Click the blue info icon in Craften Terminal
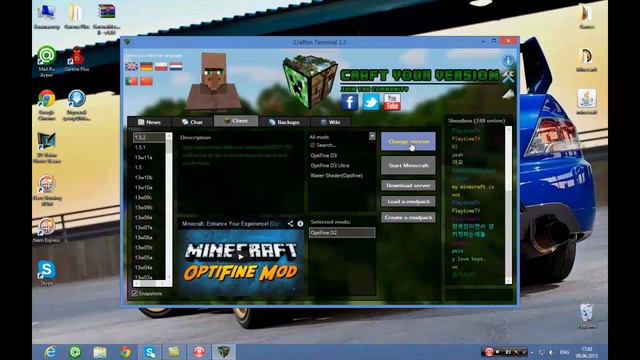Viewport: 640px width, 360px height. pyautogui.click(x=508, y=60)
